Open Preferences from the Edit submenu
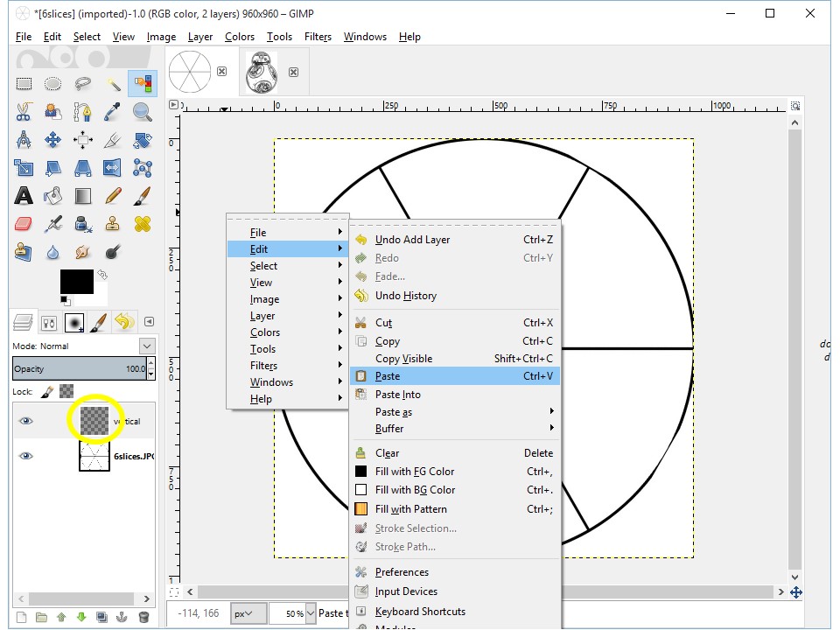Screen dimensions: 840x630 pos(455,572)
